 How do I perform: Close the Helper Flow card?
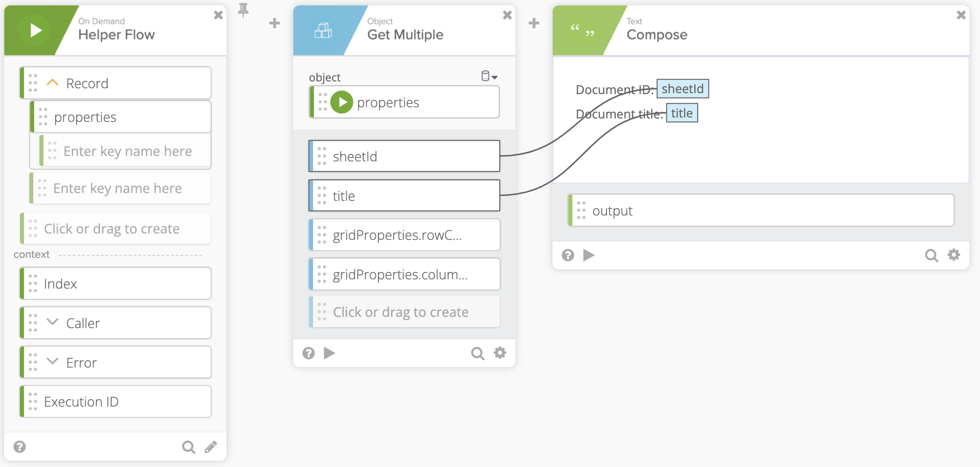[x=218, y=15]
